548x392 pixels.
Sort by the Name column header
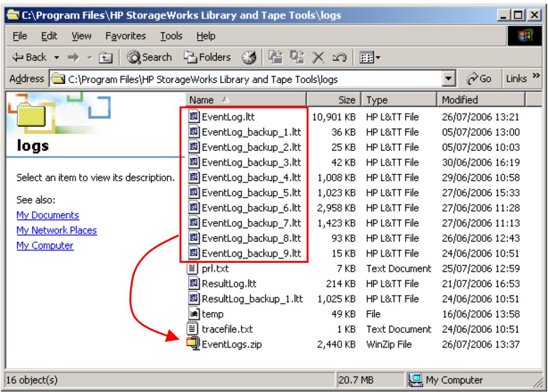point(246,99)
